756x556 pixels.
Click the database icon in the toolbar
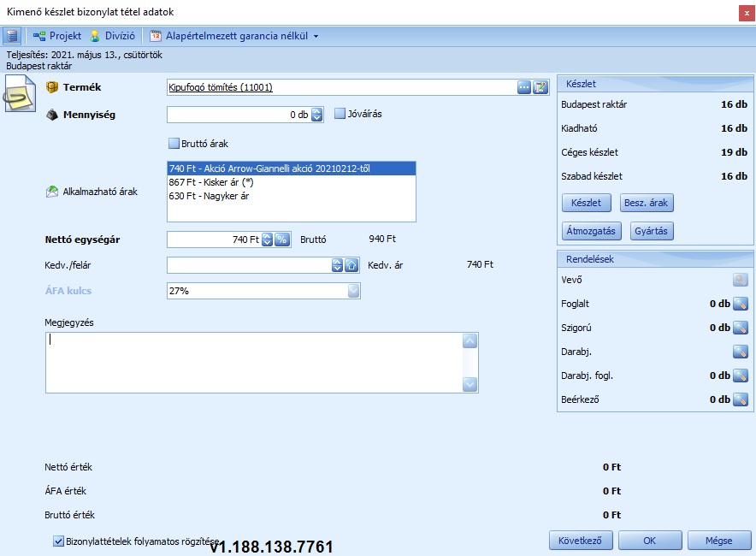point(12,36)
